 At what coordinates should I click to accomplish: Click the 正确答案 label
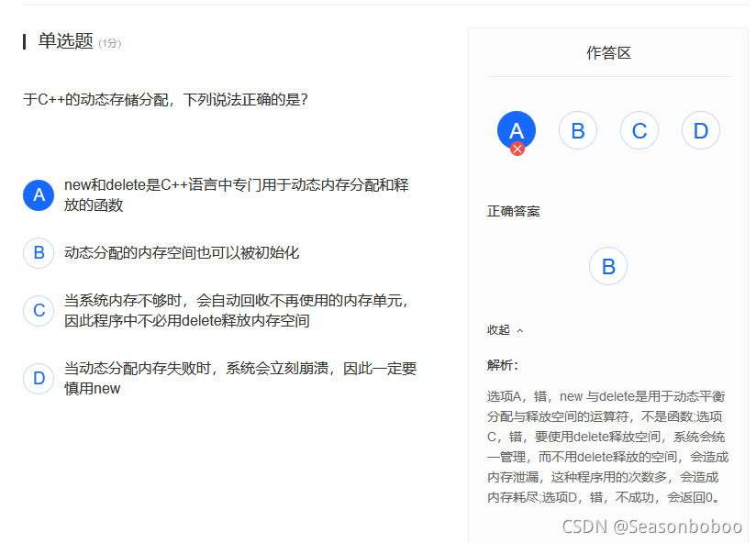(x=514, y=211)
